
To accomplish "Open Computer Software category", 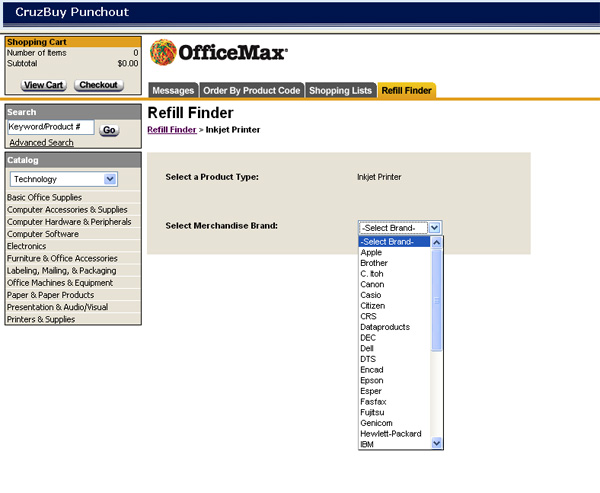I will coord(43,234).
